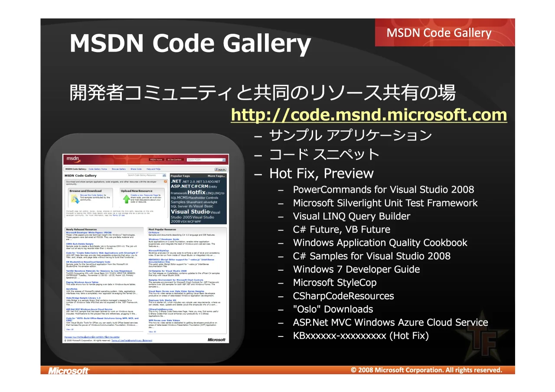
Task: Click the MSDN Home button
Action: [x=157, y=159]
